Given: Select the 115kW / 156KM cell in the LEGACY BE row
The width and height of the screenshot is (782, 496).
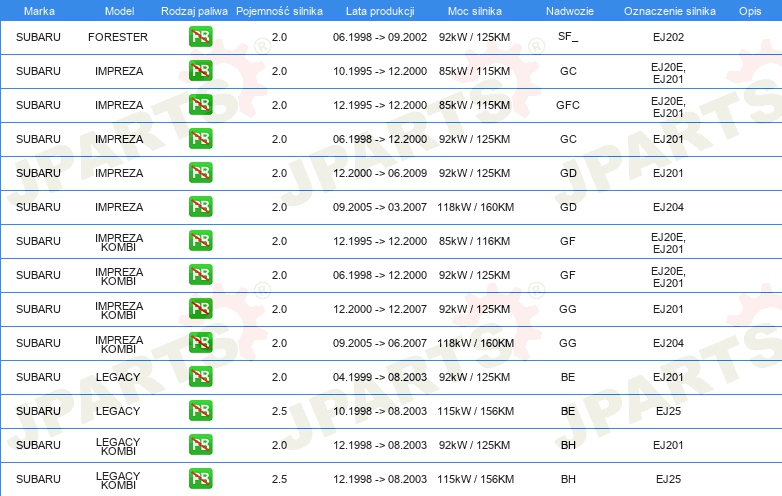Looking at the screenshot, I should (475, 411).
